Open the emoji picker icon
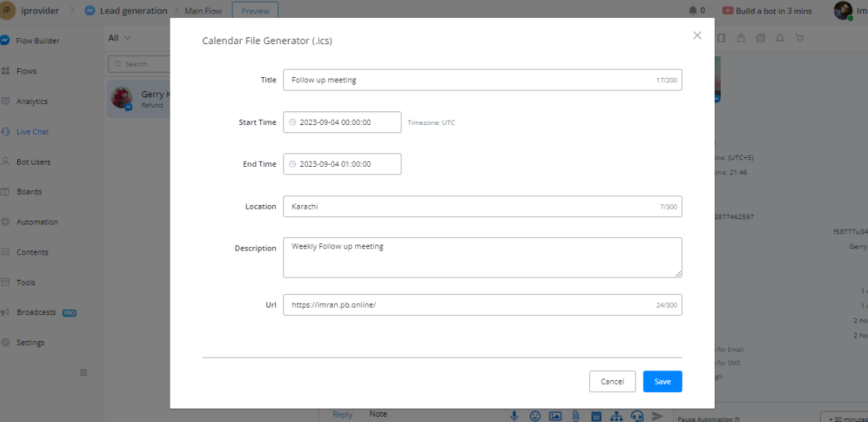This screenshot has height=422, width=868. click(x=535, y=416)
